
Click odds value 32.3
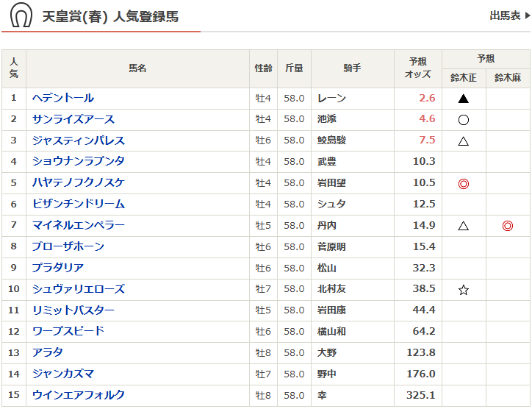pos(424,268)
